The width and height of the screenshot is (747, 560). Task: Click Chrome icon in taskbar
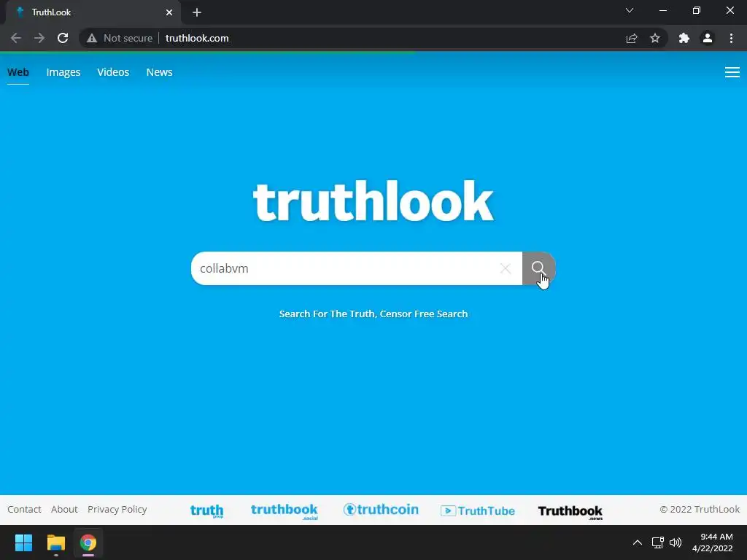click(88, 542)
